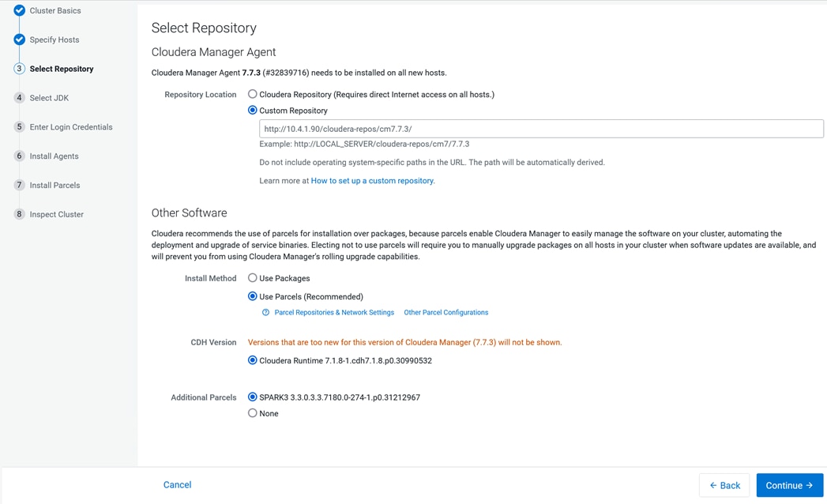The image size is (827, 504).
Task: Select Cloudera Runtime 7.1.8 CDH version
Action: coord(253,360)
